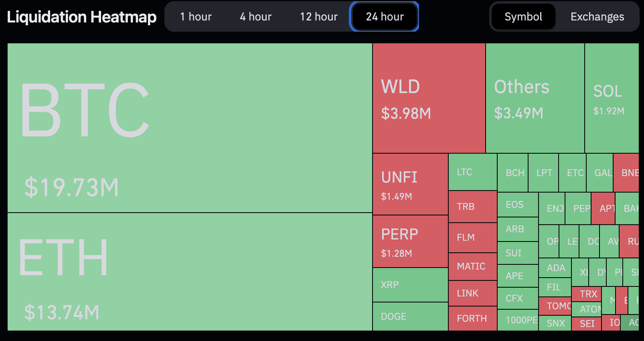
Task: Select the 4 hour timeframe
Action: click(x=255, y=17)
